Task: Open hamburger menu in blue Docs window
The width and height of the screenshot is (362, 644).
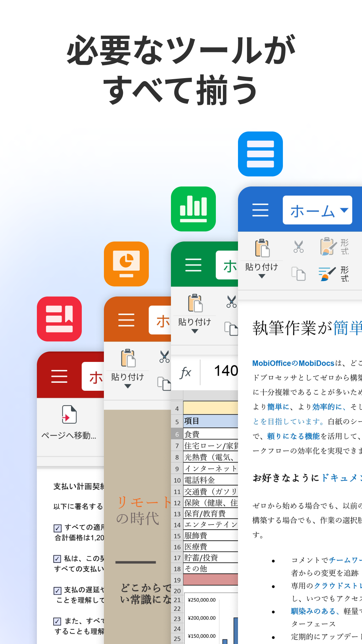Action: click(x=260, y=210)
